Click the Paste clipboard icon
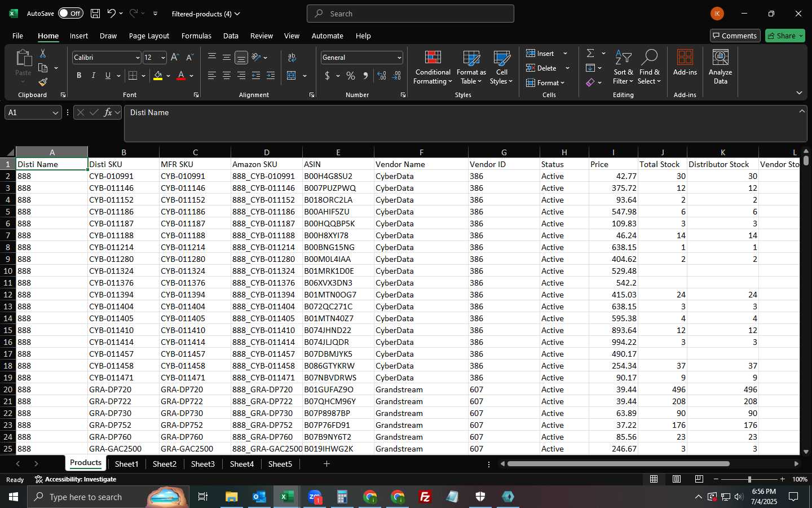The width and height of the screenshot is (812, 508). tap(23, 58)
